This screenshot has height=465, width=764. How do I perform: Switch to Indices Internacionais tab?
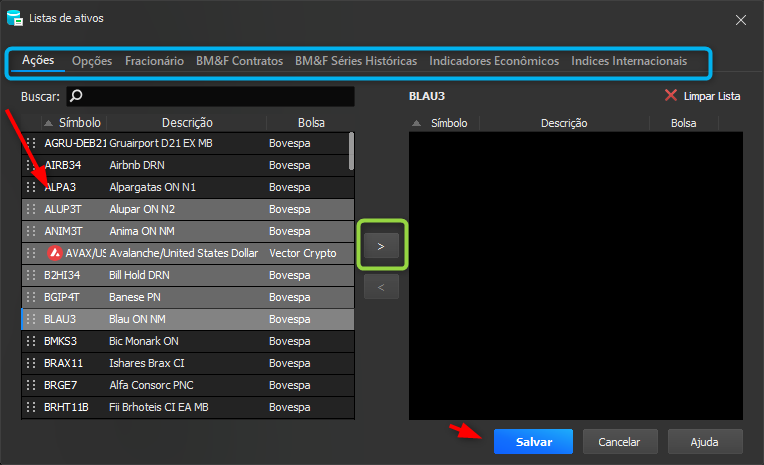click(629, 61)
